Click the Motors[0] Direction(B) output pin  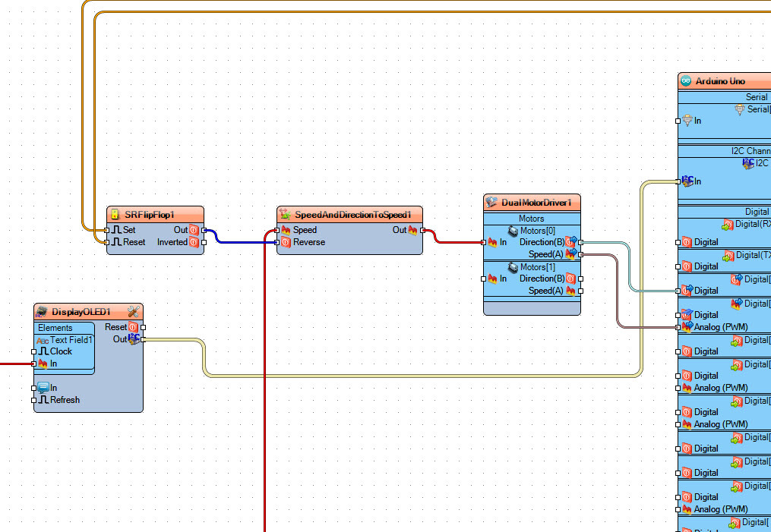tap(580, 242)
